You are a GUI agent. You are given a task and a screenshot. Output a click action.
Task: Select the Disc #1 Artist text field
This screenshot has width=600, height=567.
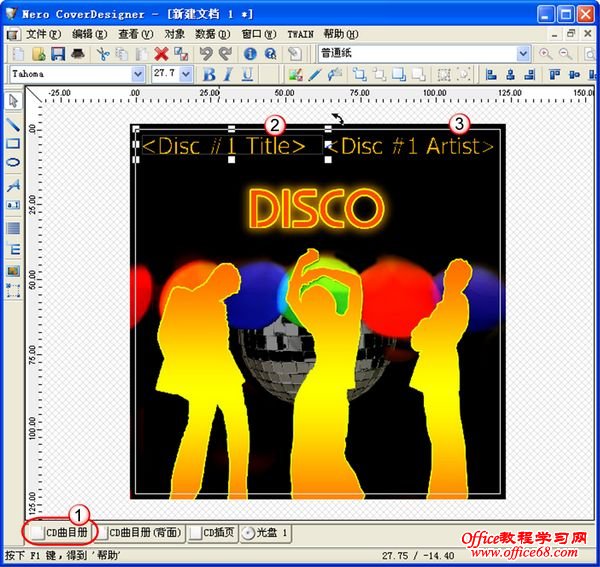411,146
